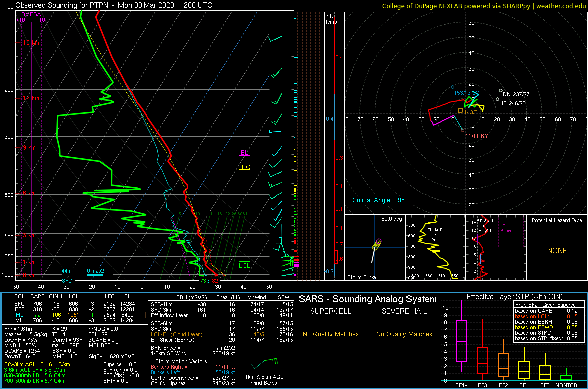Click the SHIP = 0.0 value
588x389 pixels.
click(117, 381)
